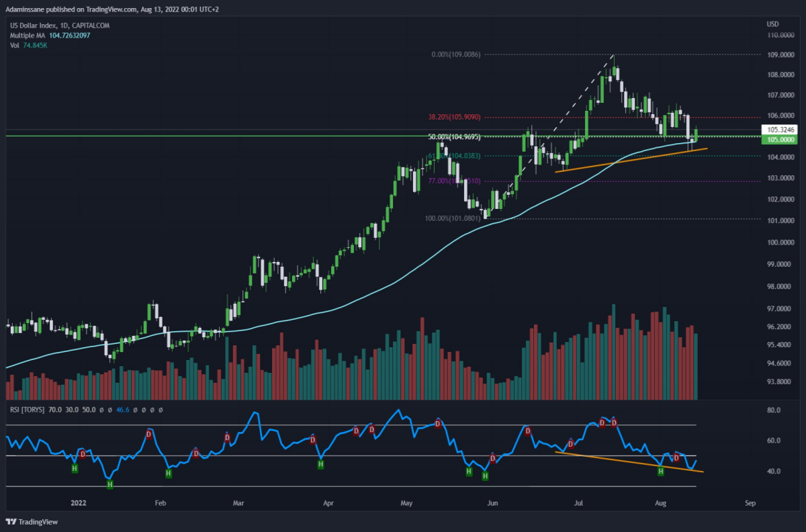The height and width of the screenshot is (532, 806).
Task: Click the 'Feb' time axis label
Action: point(160,502)
